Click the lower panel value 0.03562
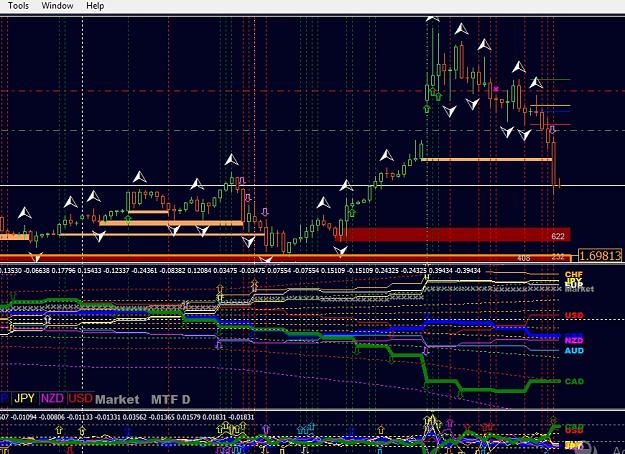625x454 pixels. pos(135,417)
